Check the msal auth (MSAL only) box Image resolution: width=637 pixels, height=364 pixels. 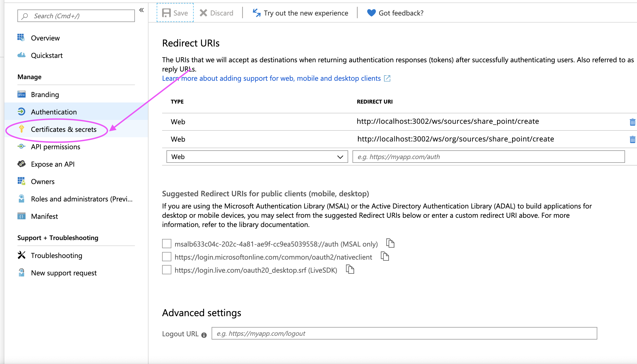point(167,244)
